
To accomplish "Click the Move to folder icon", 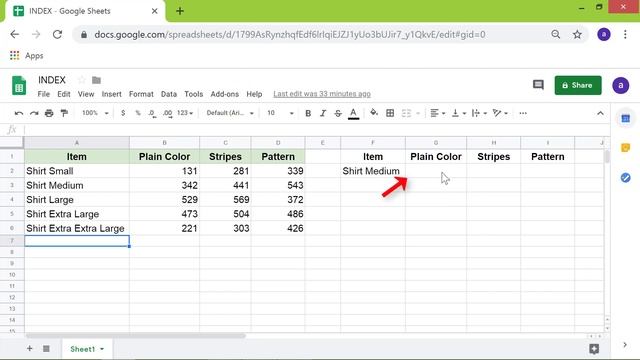I will tap(96, 80).
